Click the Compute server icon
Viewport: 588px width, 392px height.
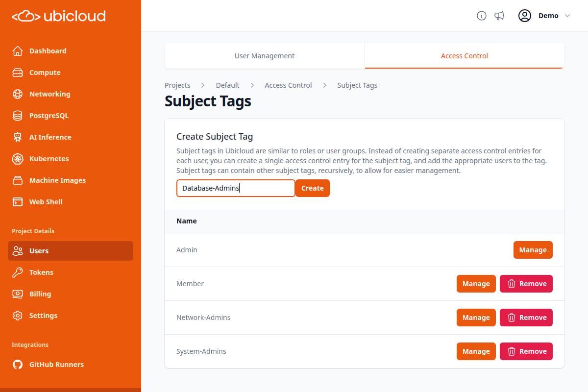(18, 73)
